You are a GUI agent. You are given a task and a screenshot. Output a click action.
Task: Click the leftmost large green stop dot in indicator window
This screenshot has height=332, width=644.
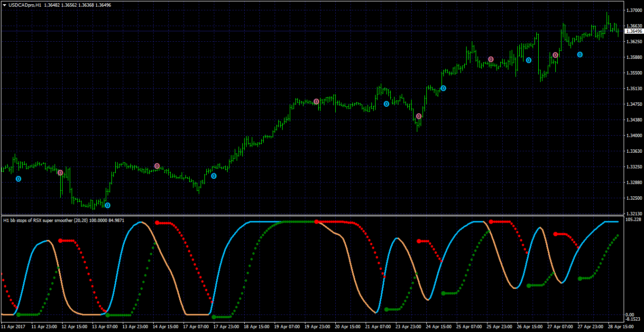(18, 314)
